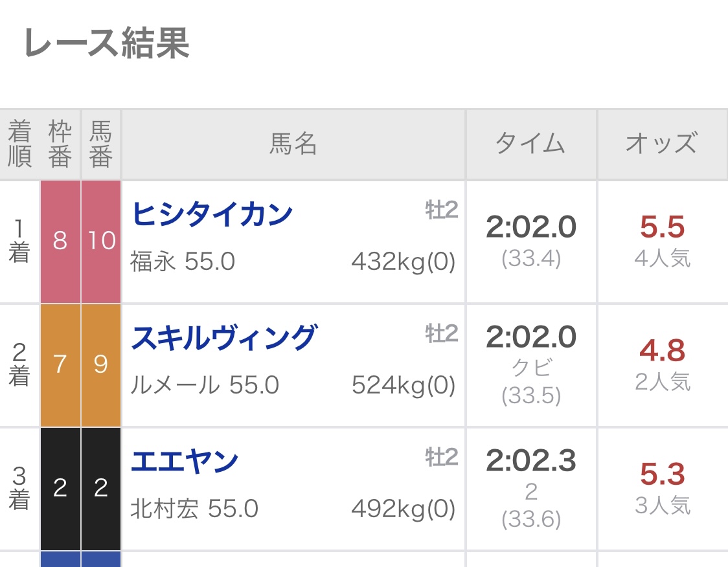Open horse ヒシタイカン details

tap(212, 214)
